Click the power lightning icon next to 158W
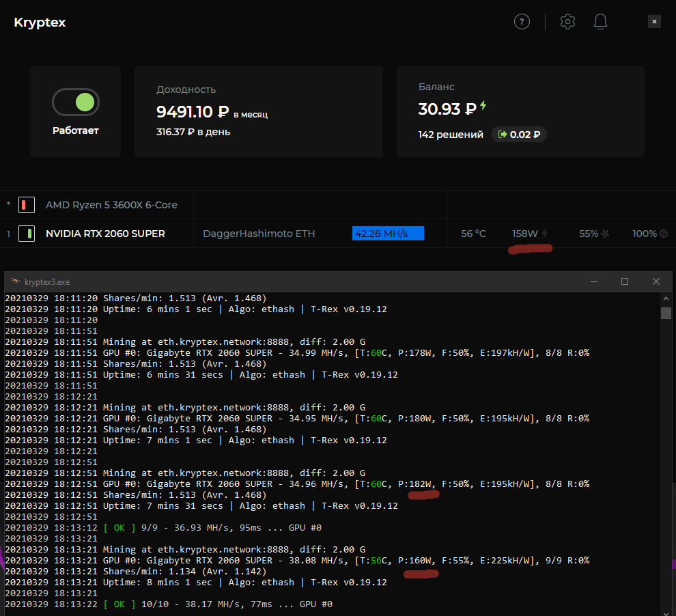The width and height of the screenshot is (676, 616). 544,234
